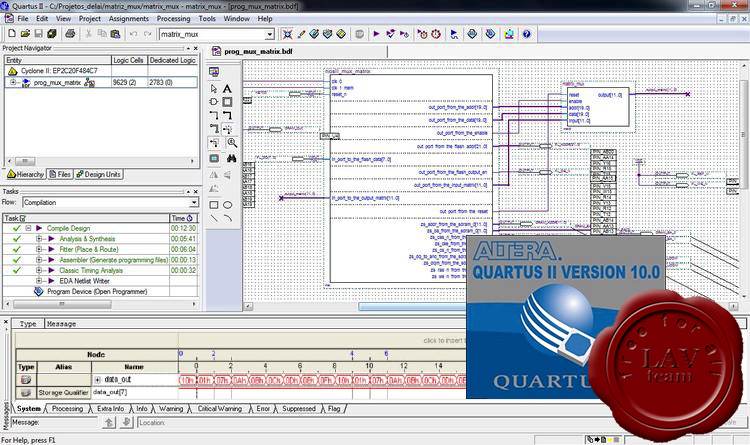The height and width of the screenshot is (445, 750).
Task: Click the Selection arrow tool
Action: pyautogui.click(x=214, y=88)
